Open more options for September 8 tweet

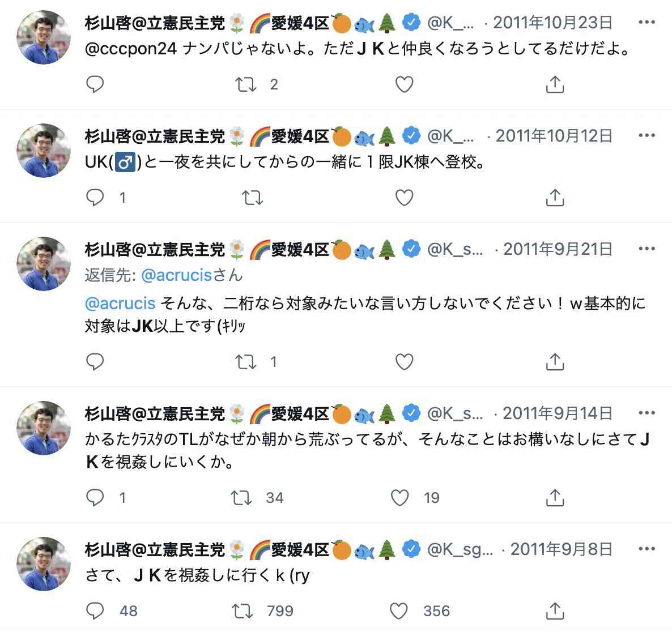[647, 548]
